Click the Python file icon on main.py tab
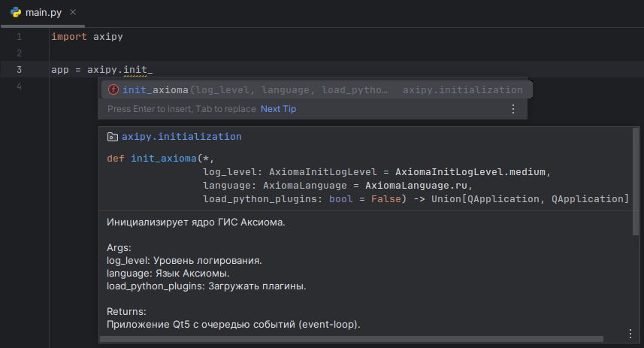This screenshot has width=644, height=348. (15, 13)
